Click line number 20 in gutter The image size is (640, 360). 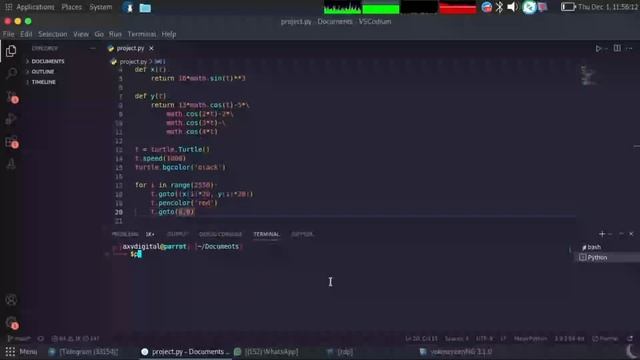tap(118, 212)
